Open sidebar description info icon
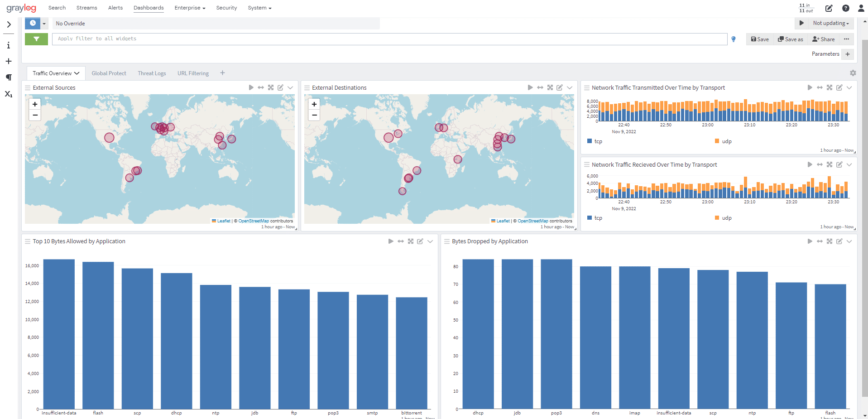 tap(9, 45)
